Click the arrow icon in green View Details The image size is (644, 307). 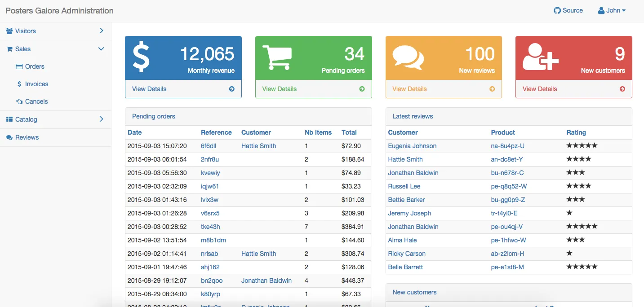(362, 89)
